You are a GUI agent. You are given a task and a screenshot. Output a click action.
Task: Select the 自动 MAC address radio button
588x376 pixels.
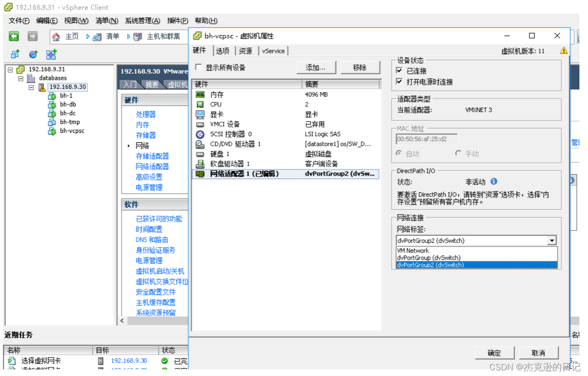399,153
